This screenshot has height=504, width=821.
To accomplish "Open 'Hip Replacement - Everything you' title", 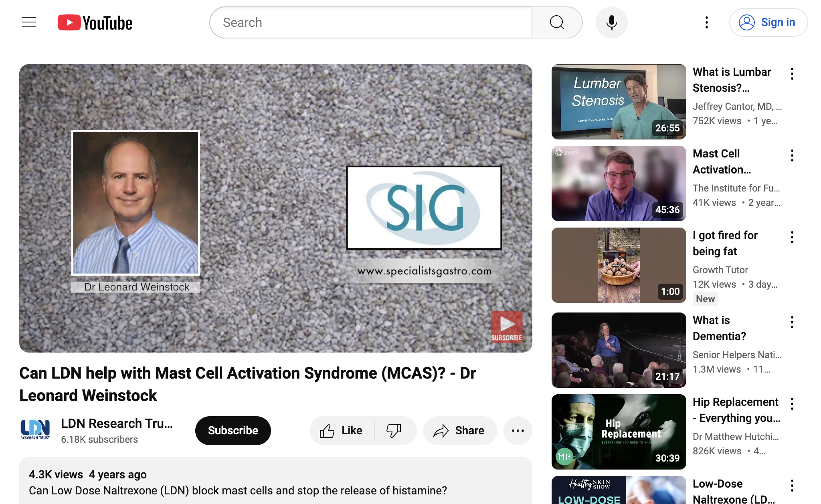I will tap(736, 410).
